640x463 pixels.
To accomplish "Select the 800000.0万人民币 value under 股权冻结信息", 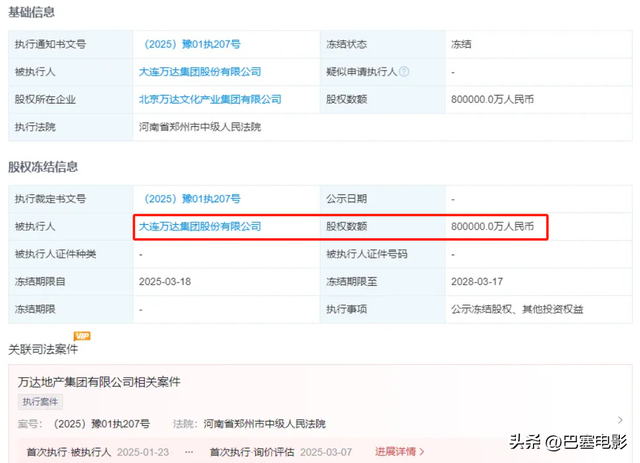I will (492, 226).
